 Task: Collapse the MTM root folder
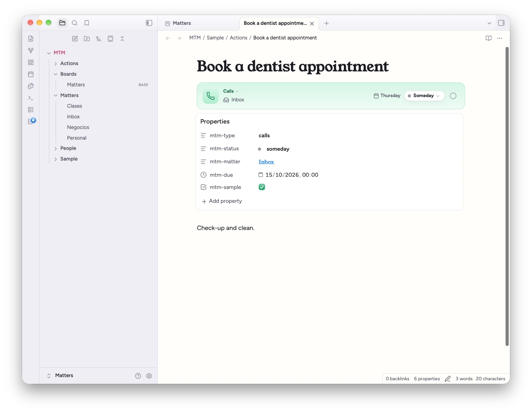click(x=49, y=53)
